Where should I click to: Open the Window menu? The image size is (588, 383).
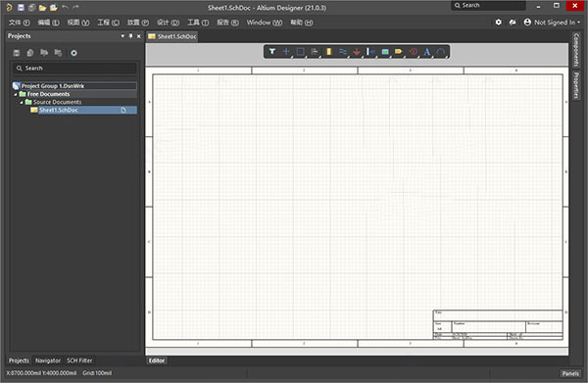[x=264, y=23]
